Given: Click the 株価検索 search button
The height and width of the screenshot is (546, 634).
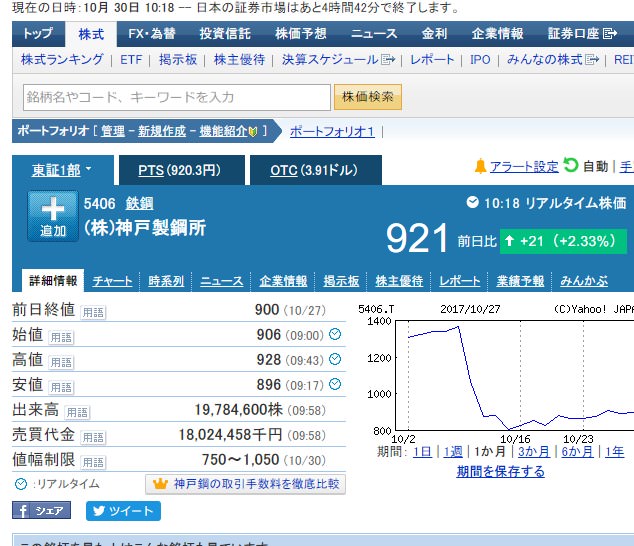Looking at the screenshot, I should coord(368,97).
